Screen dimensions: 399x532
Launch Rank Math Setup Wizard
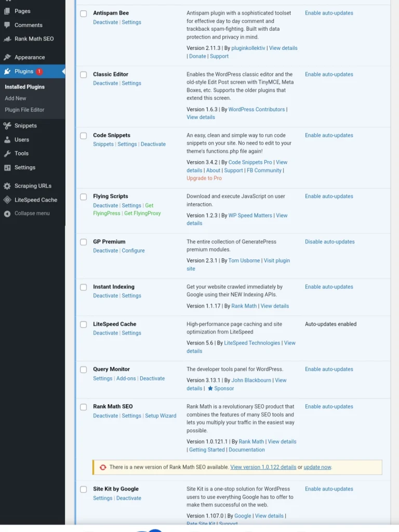[161, 416]
